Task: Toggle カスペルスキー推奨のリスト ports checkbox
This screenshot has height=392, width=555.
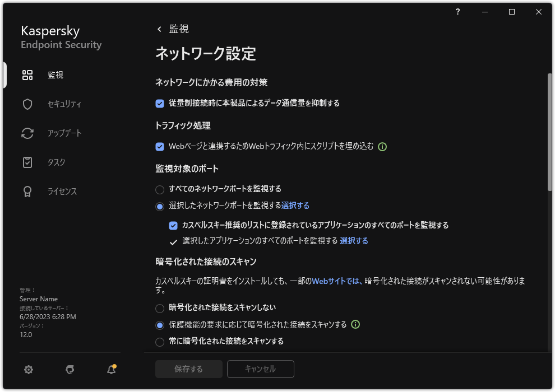Action: tap(172, 226)
